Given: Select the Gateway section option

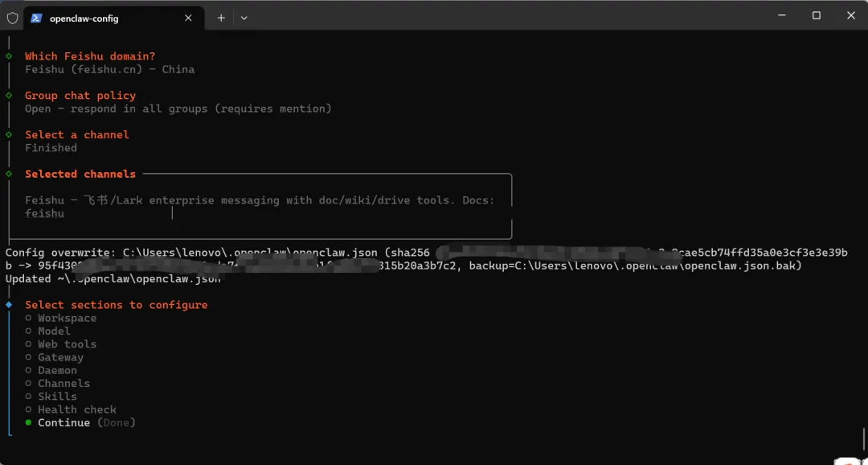Looking at the screenshot, I should 55,357.
